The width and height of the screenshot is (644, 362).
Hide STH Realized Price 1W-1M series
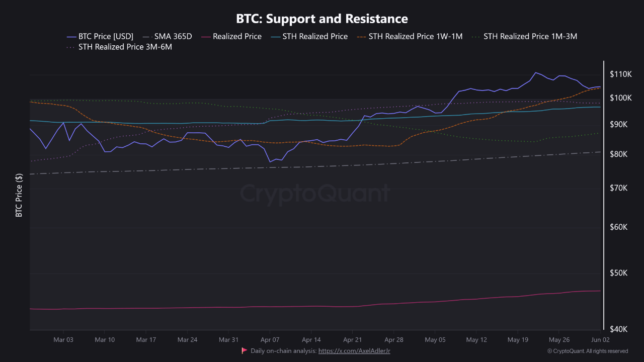pos(415,36)
